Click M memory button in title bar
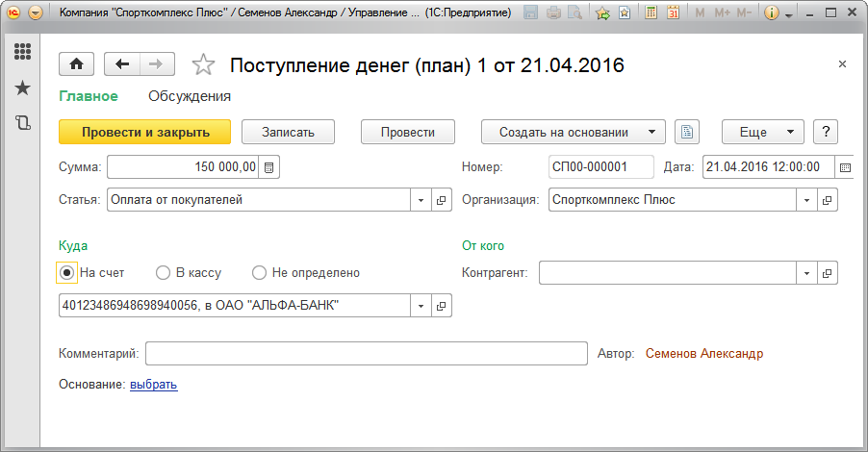The width and height of the screenshot is (868, 452). click(x=700, y=13)
